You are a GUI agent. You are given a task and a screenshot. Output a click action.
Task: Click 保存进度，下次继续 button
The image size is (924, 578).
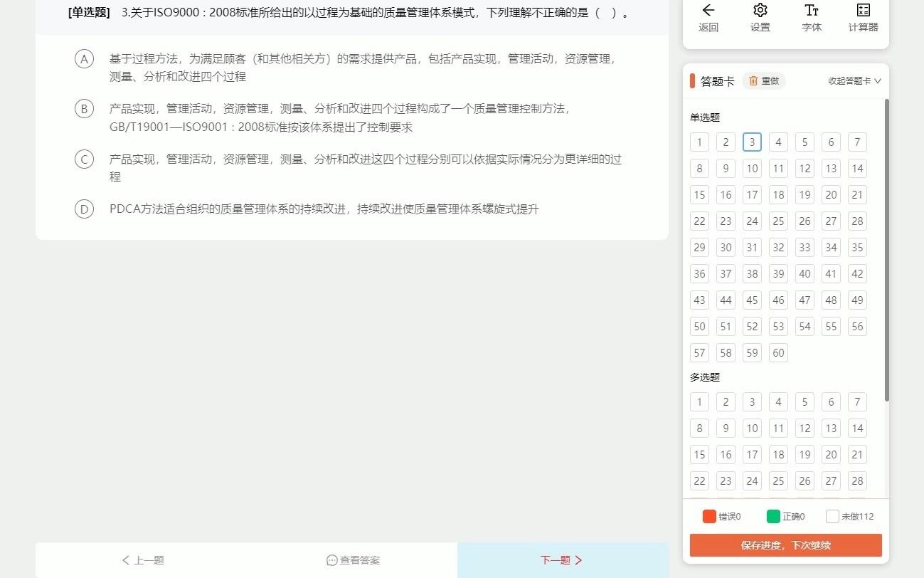click(785, 545)
